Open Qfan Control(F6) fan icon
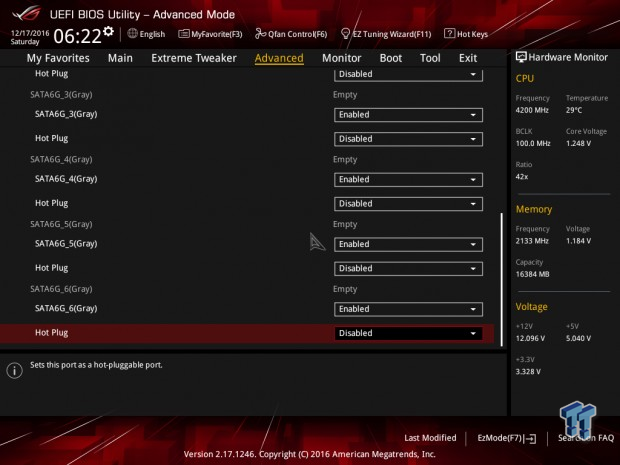This screenshot has height=465, width=620. pyautogui.click(x=260, y=34)
